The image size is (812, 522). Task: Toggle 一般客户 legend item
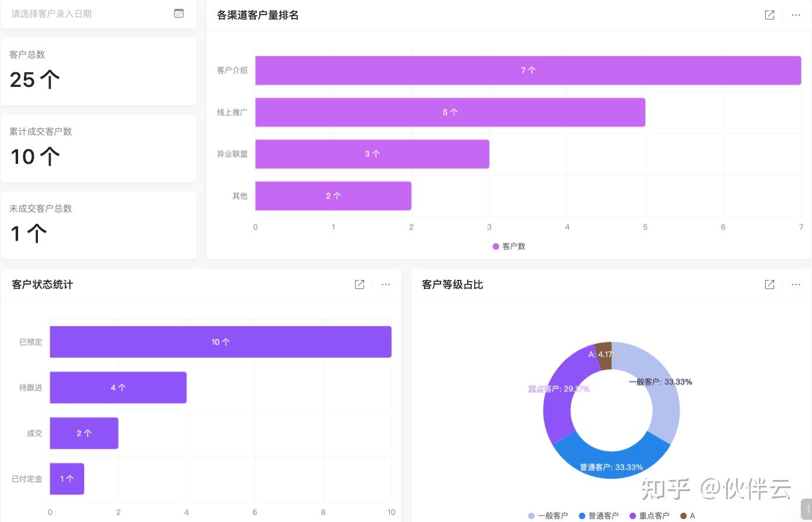pos(548,516)
